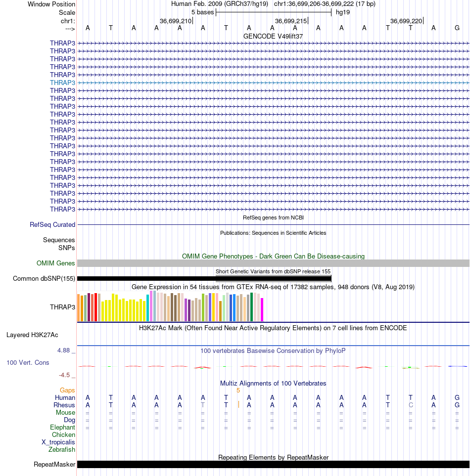Click the 100 Vert. Cons track label
The width and height of the screenshot is (470, 476).
28,363
